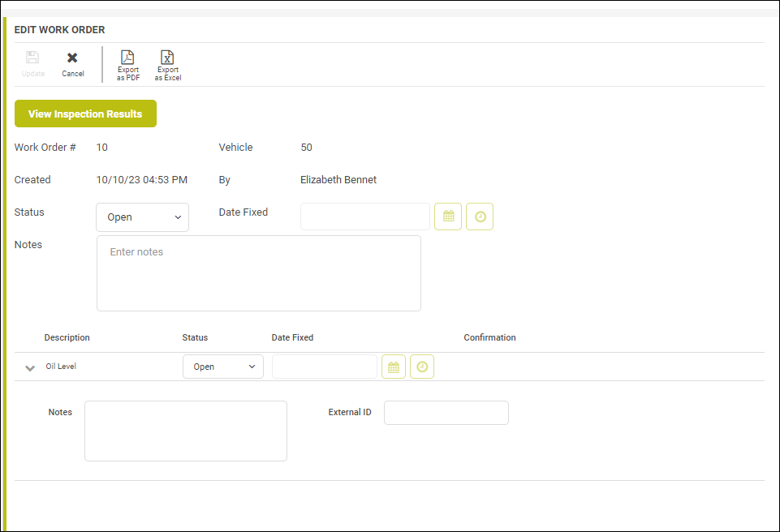
Task: Click the Confirmation column header
Action: coord(489,337)
